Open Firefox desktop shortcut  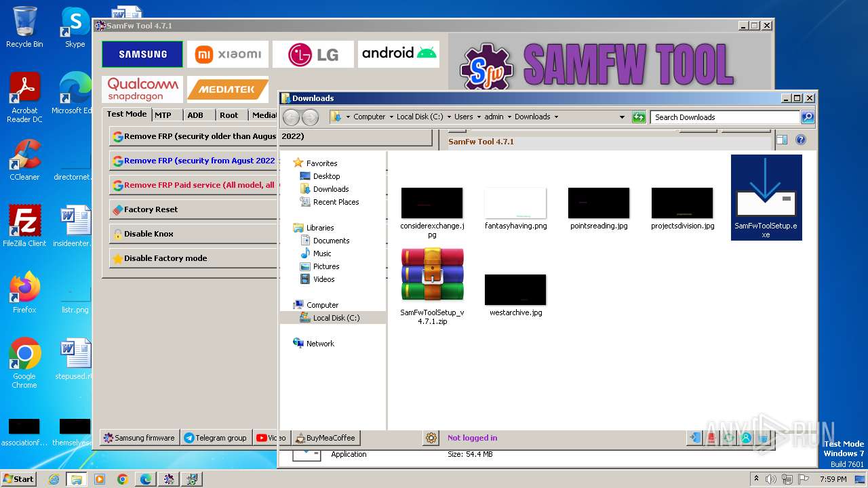(24, 292)
